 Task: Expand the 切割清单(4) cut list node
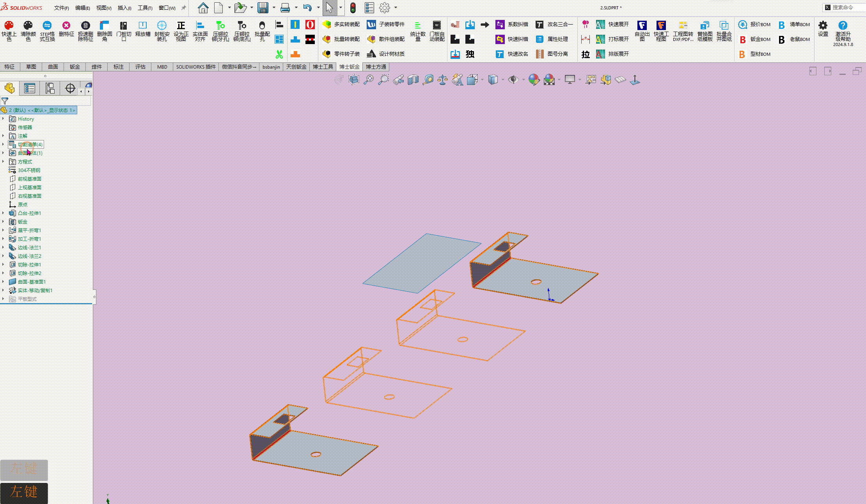coord(3,144)
